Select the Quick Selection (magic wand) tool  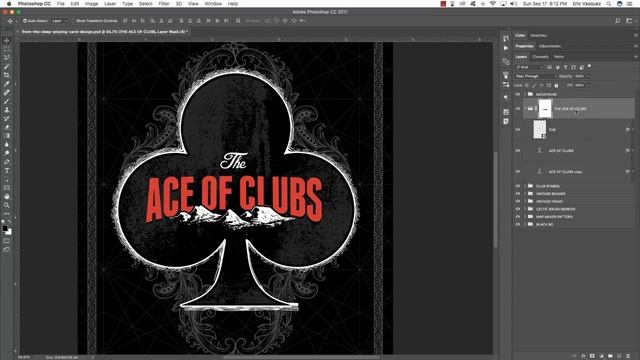coord(7,67)
